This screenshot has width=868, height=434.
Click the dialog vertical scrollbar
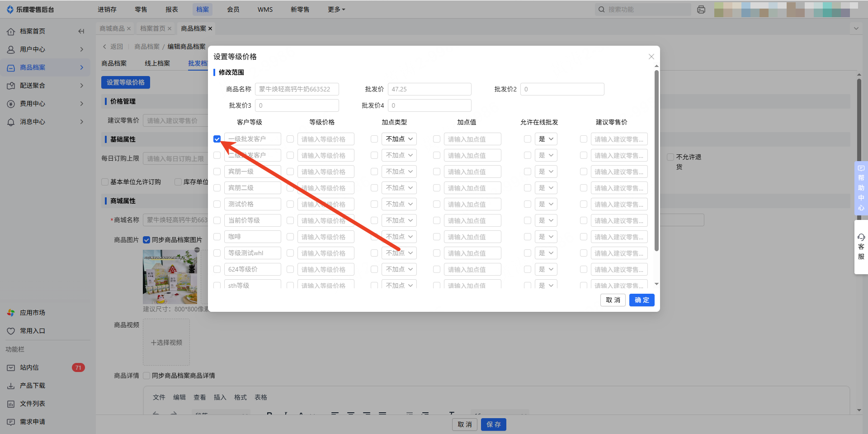pos(656,161)
